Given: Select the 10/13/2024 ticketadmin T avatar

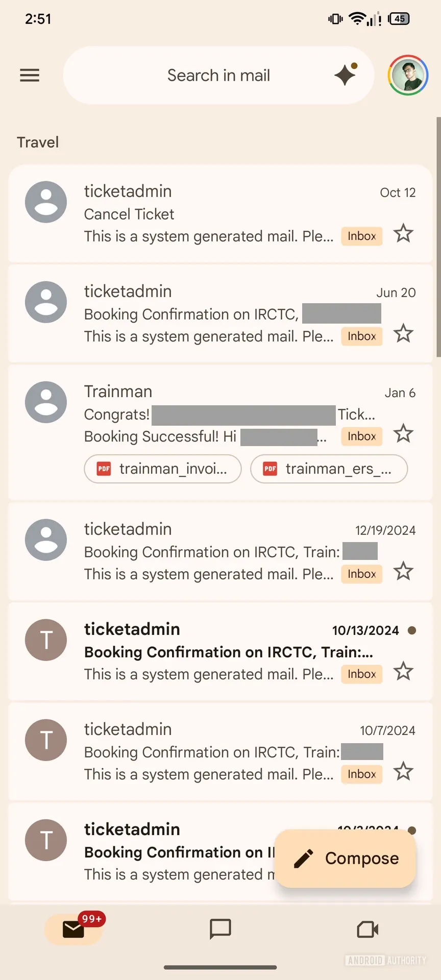Looking at the screenshot, I should click(46, 640).
